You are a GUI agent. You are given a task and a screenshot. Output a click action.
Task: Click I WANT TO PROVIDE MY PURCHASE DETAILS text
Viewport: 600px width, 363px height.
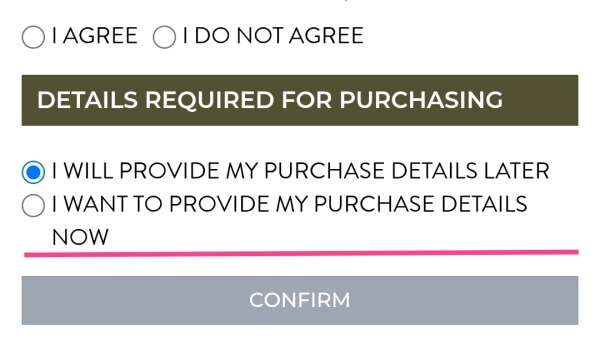(290, 204)
